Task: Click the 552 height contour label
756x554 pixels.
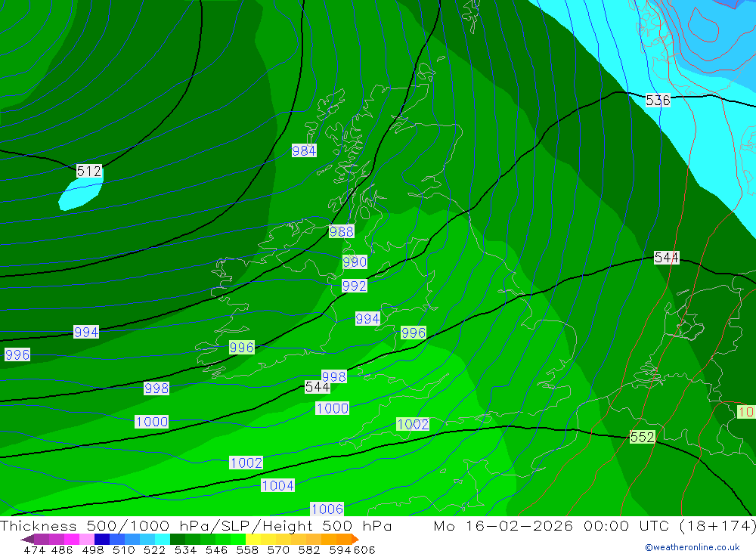Action: pyautogui.click(x=643, y=438)
